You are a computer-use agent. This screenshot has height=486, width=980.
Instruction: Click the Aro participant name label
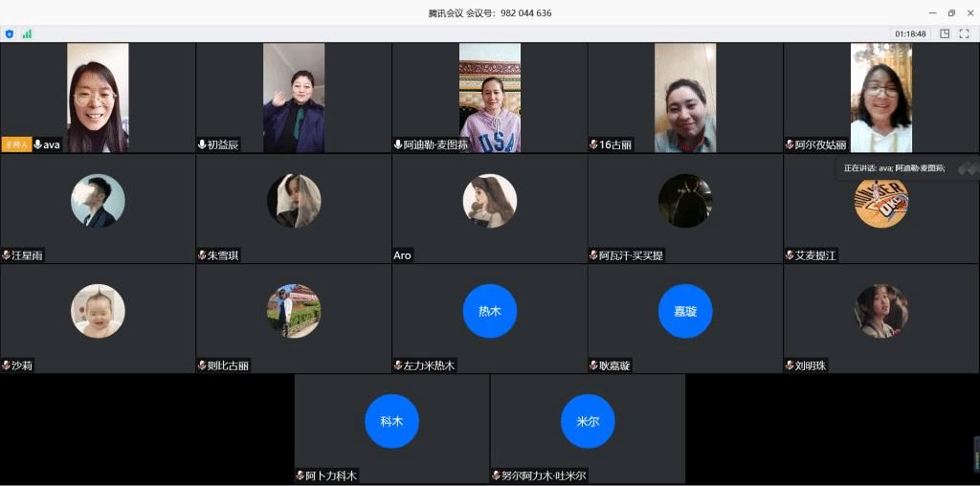402,255
